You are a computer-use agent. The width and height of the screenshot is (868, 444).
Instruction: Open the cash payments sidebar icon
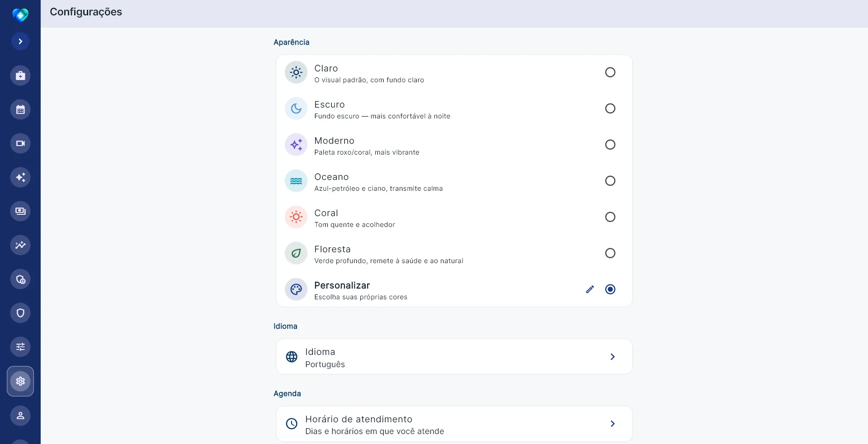(x=20, y=211)
